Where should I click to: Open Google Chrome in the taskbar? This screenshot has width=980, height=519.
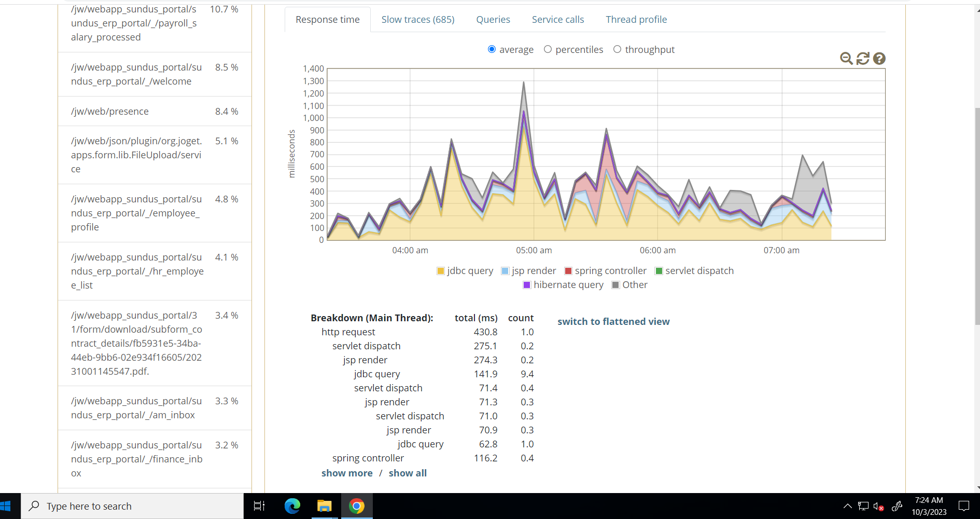pyautogui.click(x=357, y=506)
